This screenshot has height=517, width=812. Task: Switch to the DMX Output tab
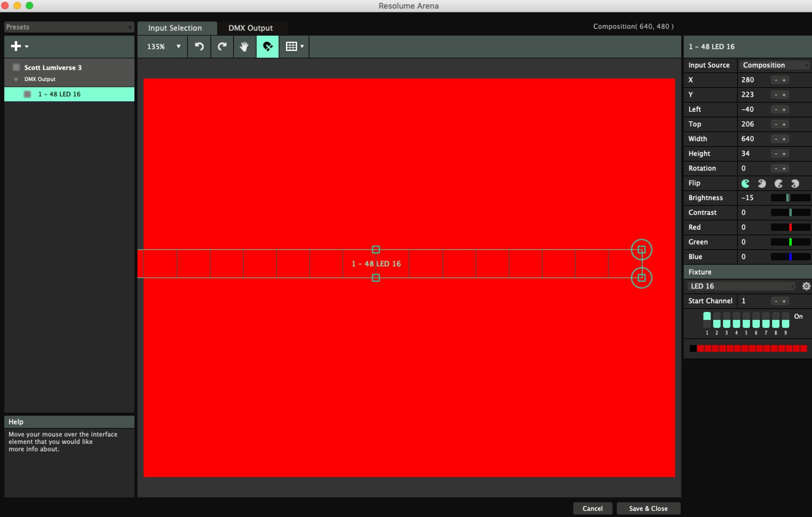click(x=250, y=28)
